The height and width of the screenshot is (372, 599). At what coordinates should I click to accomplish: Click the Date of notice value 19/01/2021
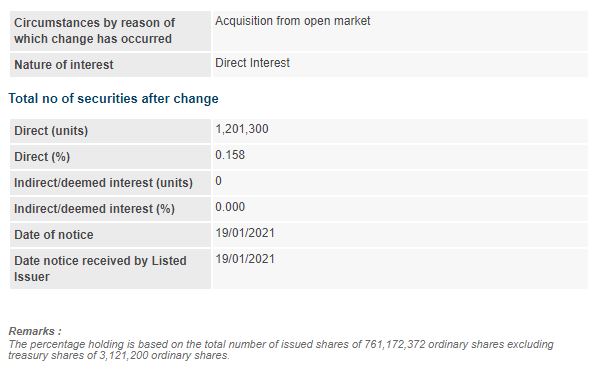[245, 233]
